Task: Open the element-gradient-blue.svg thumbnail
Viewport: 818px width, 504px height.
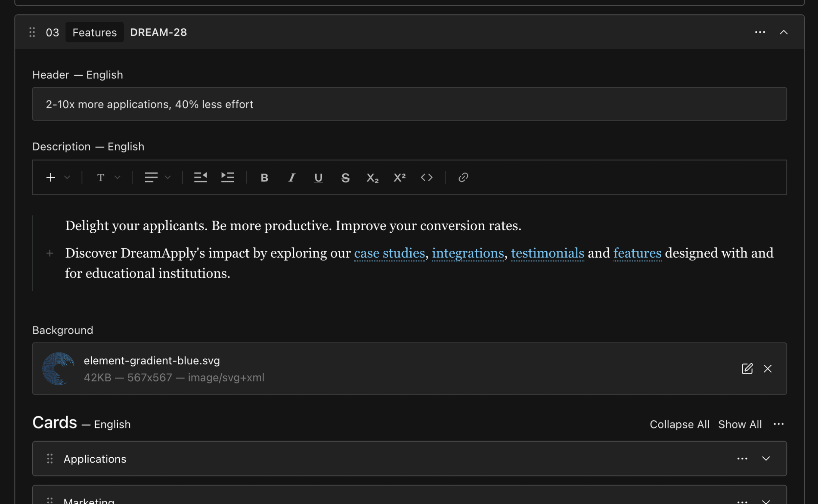Action: click(58, 369)
